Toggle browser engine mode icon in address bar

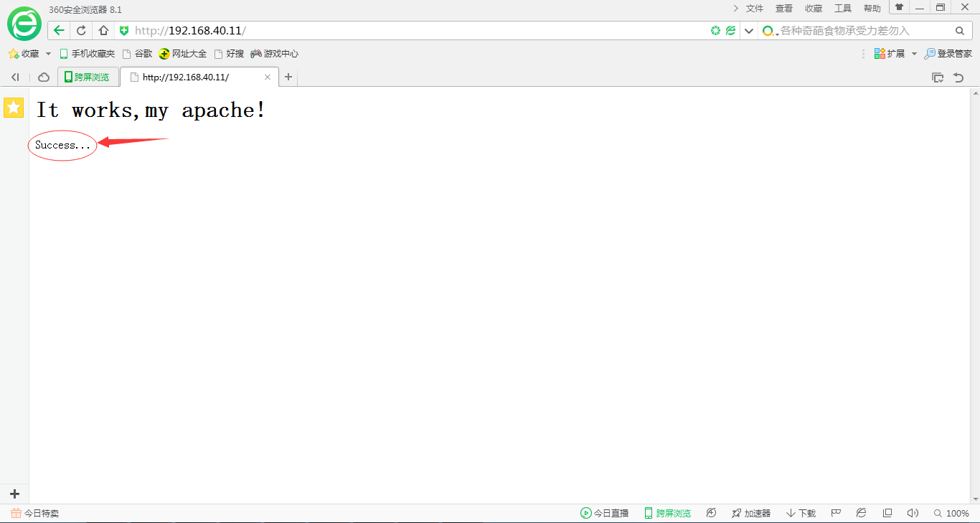pos(730,31)
